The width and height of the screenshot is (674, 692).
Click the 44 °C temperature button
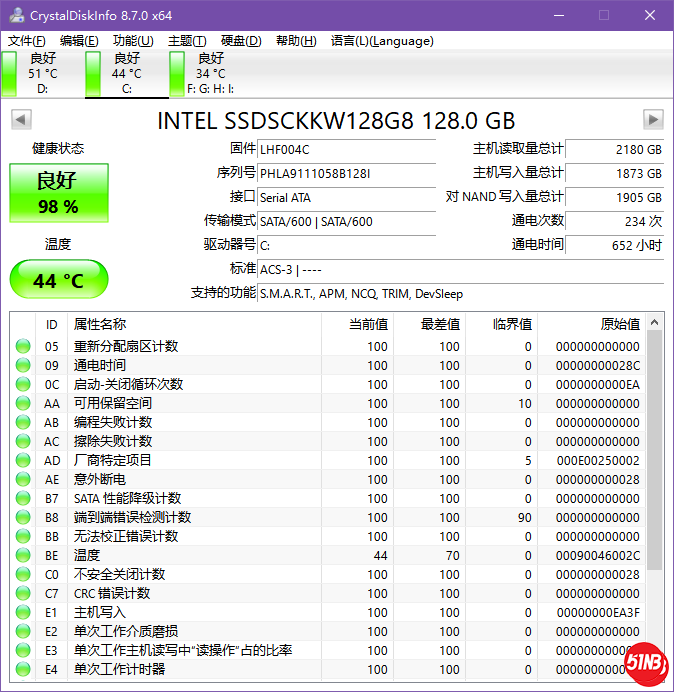pos(58,280)
